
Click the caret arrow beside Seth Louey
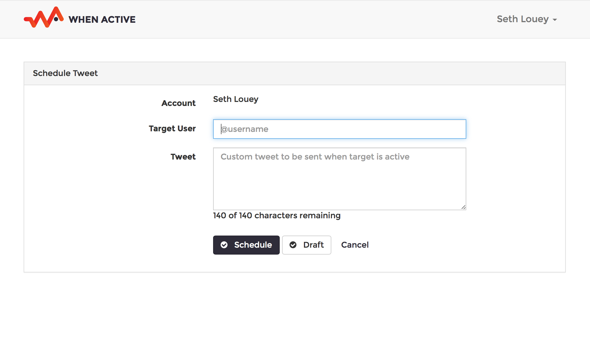(x=555, y=20)
